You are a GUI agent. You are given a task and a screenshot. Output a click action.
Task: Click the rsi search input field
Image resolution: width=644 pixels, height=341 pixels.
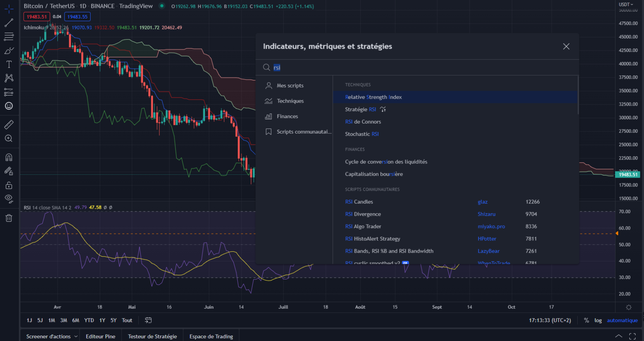(x=293, y=67)
